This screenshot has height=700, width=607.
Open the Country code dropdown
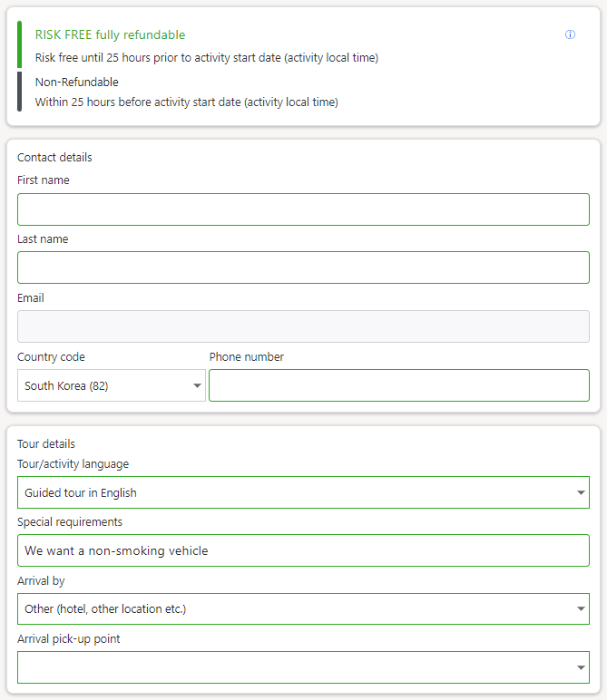112,385
